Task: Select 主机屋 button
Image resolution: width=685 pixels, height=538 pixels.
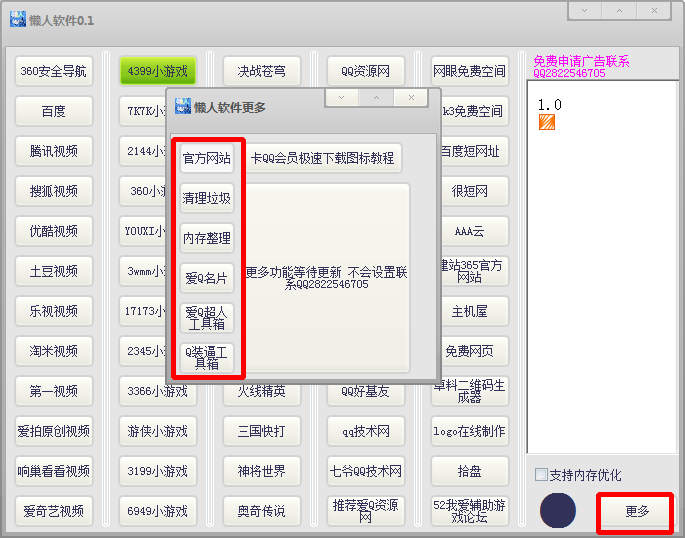Action: [x=474, y=311]
